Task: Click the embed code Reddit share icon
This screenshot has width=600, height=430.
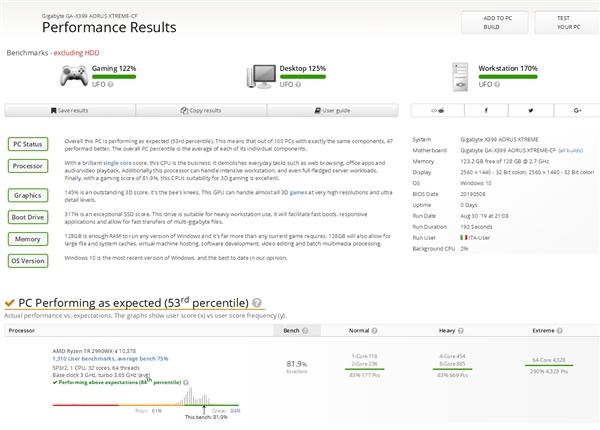Action: click(x=439, y=110)
